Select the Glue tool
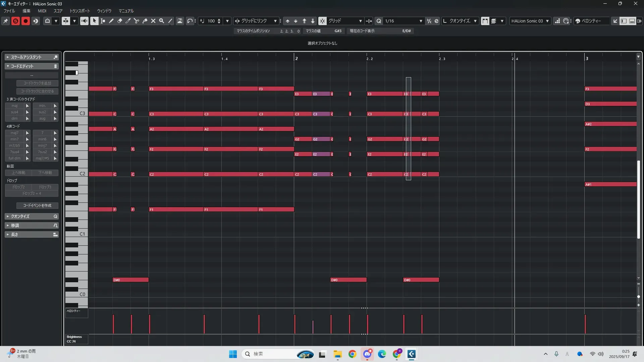This screenshot has width=644, height=362. (145, 21)
